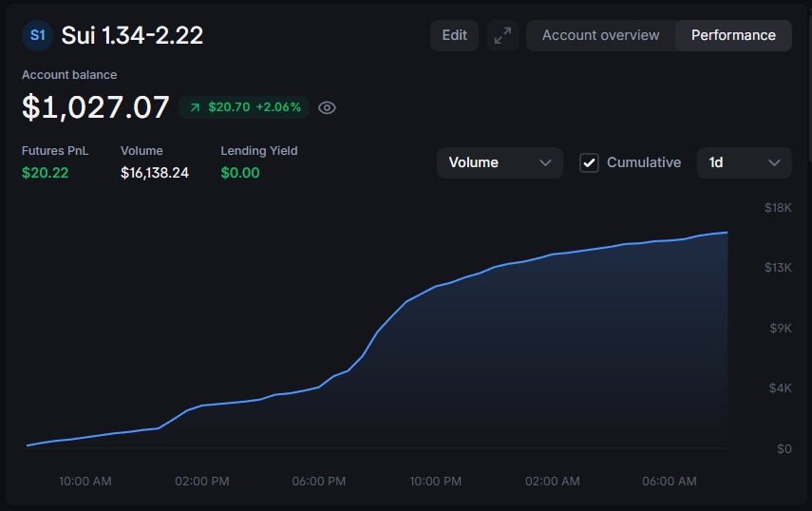The width and height of the screenshot is (812, 511).
Task: Click the 10:00 AM time axis label
Action: 85,482
